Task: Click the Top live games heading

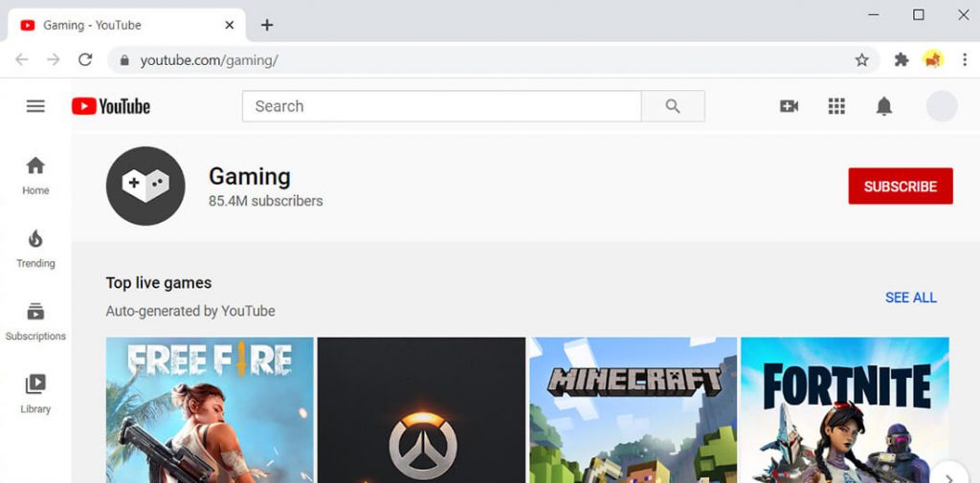Action: click(x=159, y=283)
